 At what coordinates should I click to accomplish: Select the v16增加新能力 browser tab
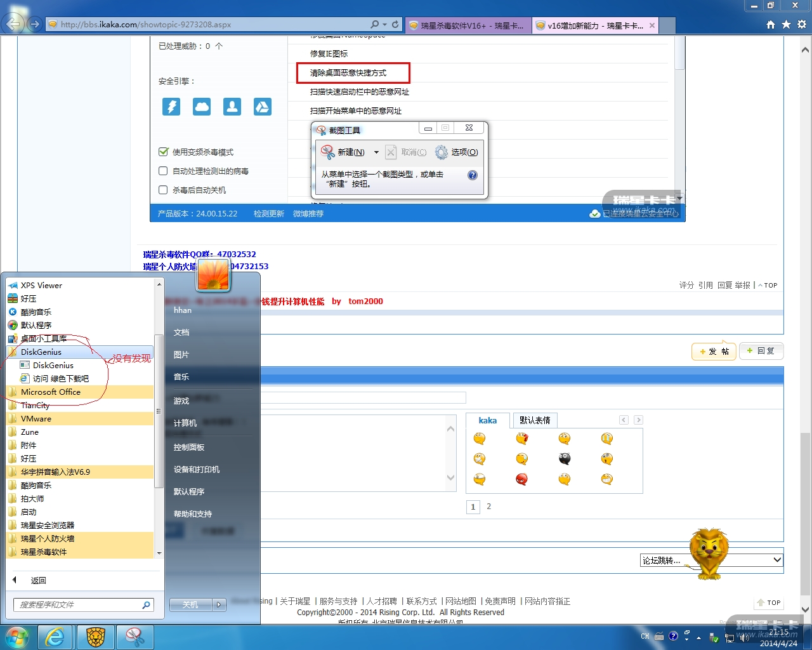pyautogui.click(x=595, y=25)
